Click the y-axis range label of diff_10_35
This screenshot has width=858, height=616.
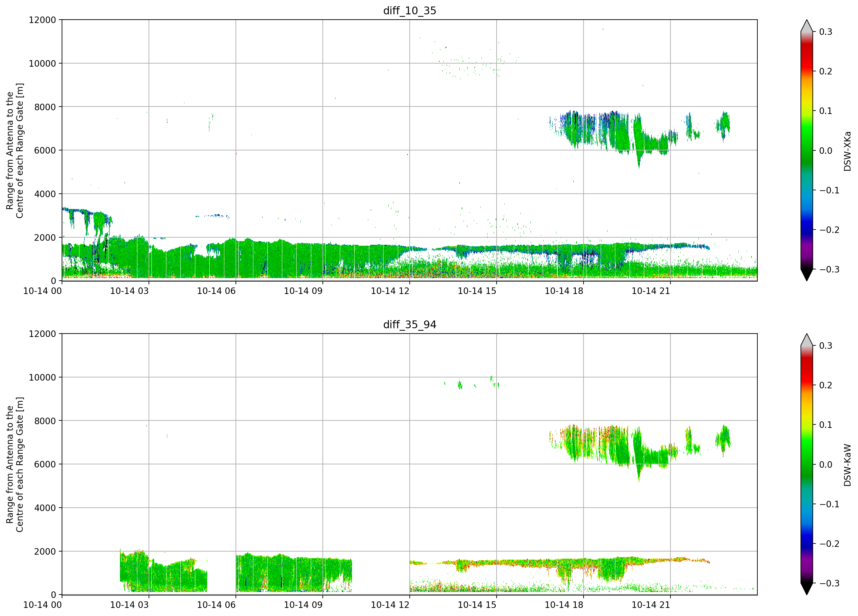tap(15, 150)
